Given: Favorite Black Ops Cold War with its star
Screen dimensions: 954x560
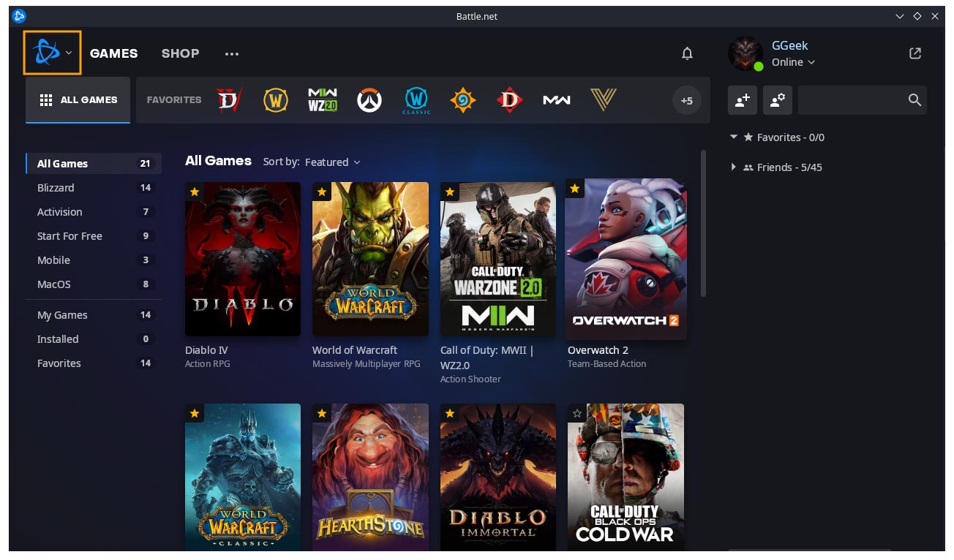Looking at the screenshot, I should [577, 413].
